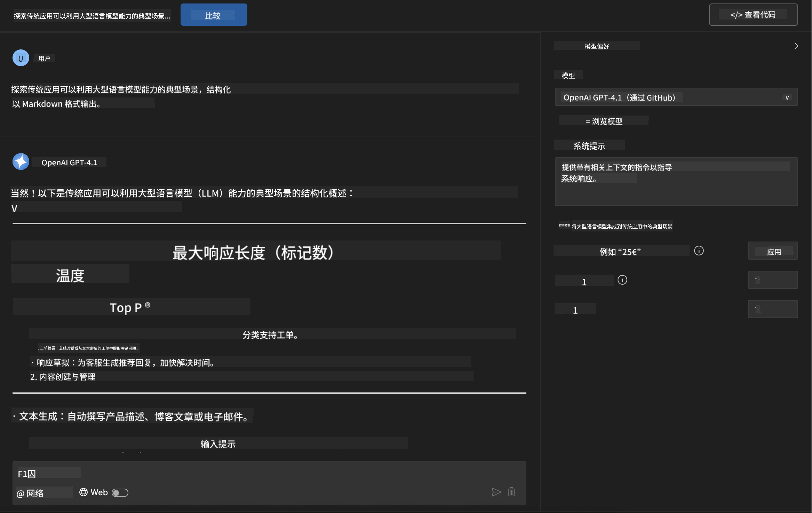Open 查看代码 view code button
This screenshot has width=812, height=513.
point(753,15)
